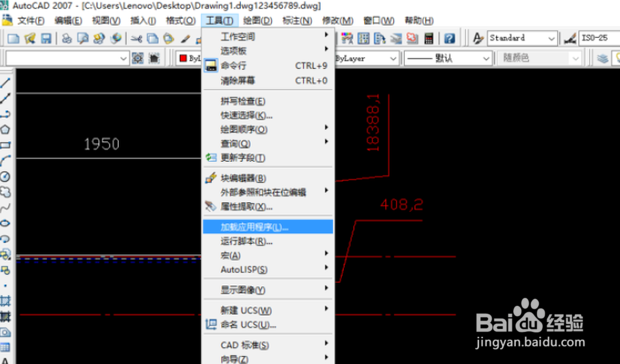Toggle 命令行 command line CTRL+9
Viewport: 620px width, 364px height.
pos(268,66)
